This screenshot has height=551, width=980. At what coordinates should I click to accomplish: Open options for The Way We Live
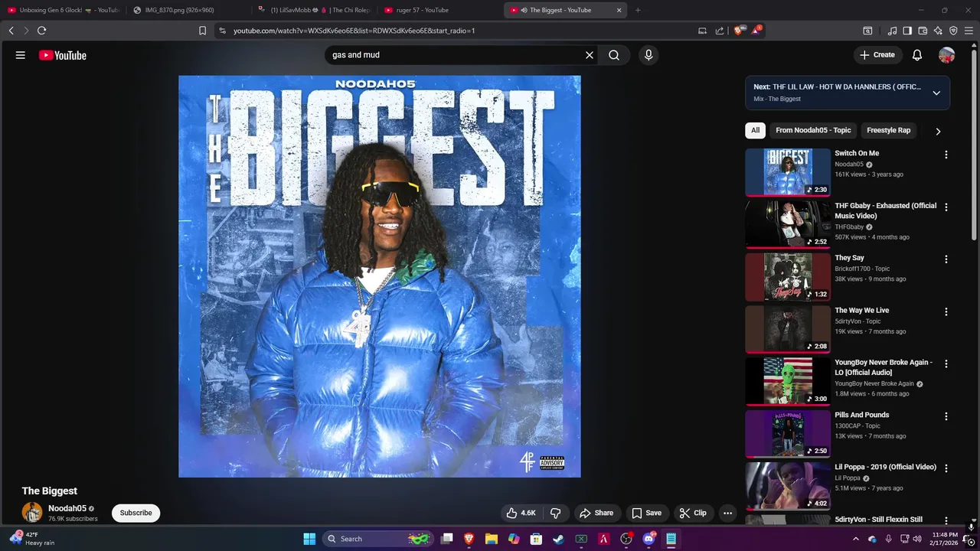pyautogui.click(x=946, y=311)
